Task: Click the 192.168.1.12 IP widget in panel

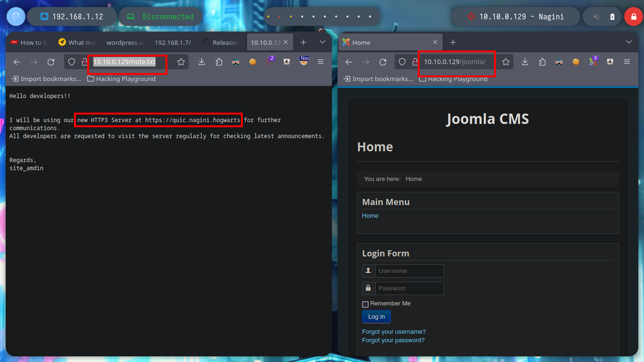Action: pos(72,16)
